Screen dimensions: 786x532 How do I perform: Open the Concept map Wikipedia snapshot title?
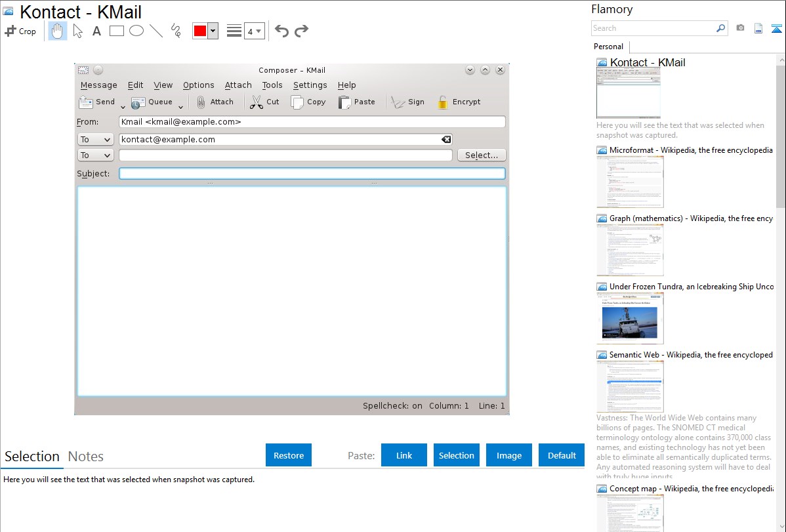click(x=691, y=488)
